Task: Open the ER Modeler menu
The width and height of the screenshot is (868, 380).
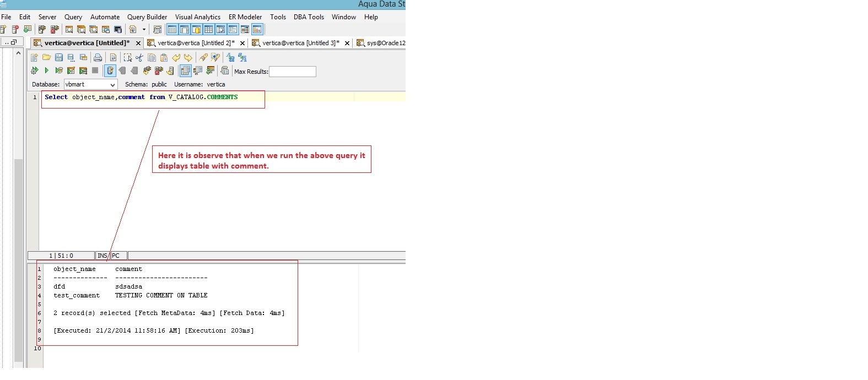Action: (245, 17)
